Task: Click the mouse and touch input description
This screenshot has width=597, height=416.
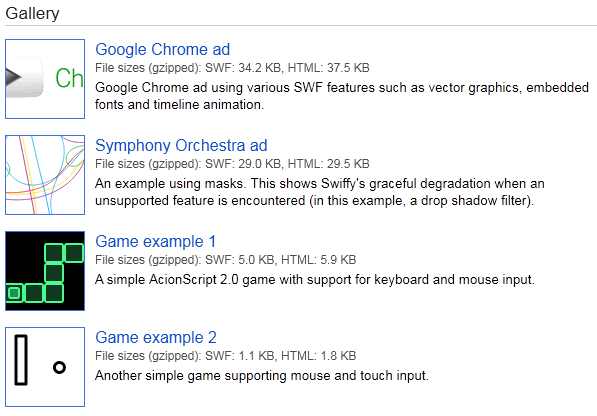Action: (x=262, y=376)
